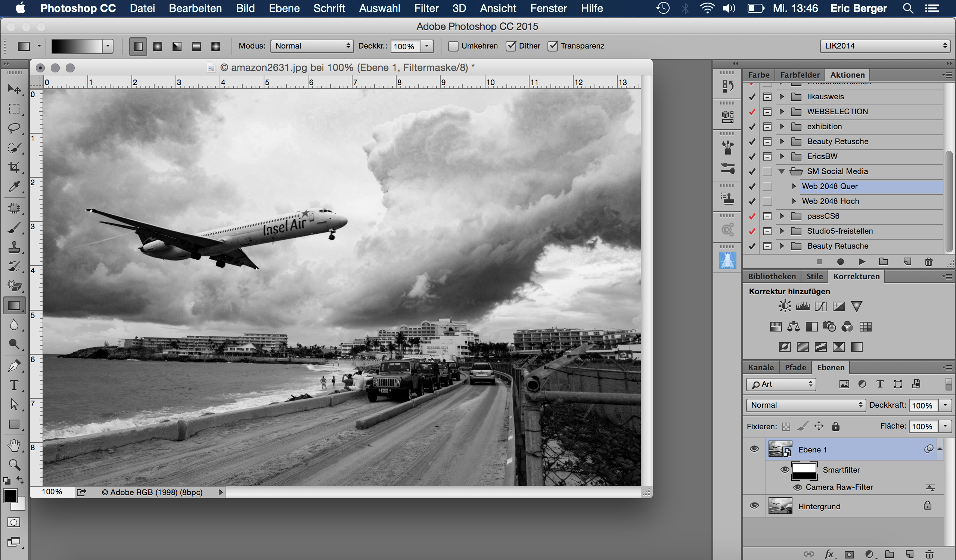Viewport: 956px width, 560px height.
Task: Select the Web 2048 Hoch action
Action: pyautogui.click(x=830, y=201)
